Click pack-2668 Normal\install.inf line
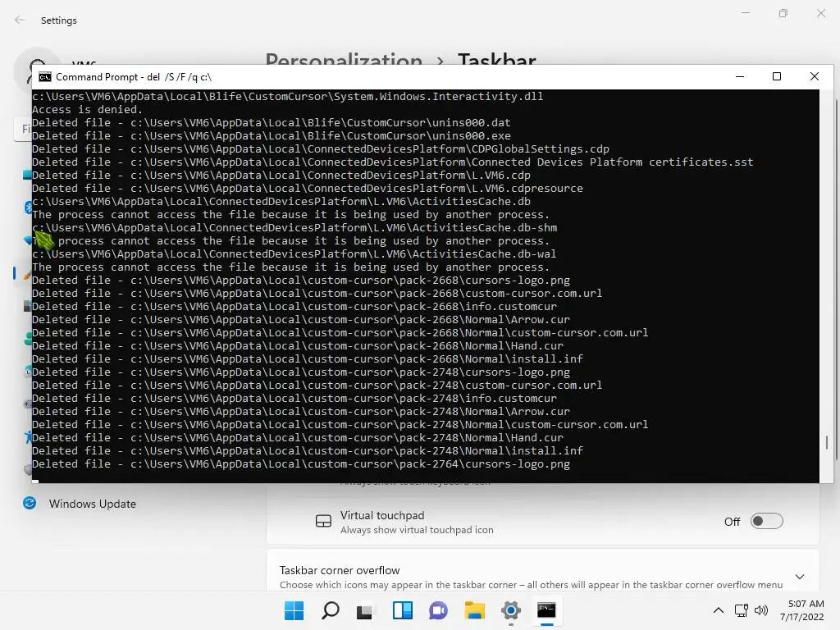The width and height of the screenshot is (840, 630). point(308,359)
